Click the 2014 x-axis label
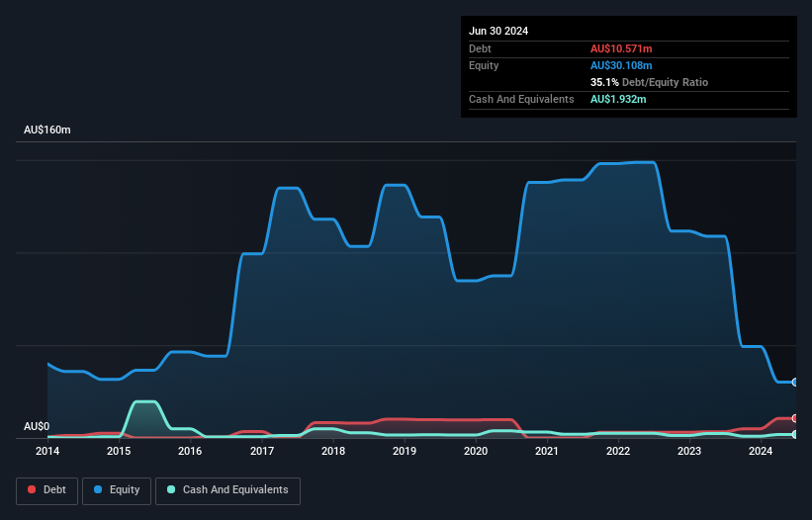 [47, 451]
